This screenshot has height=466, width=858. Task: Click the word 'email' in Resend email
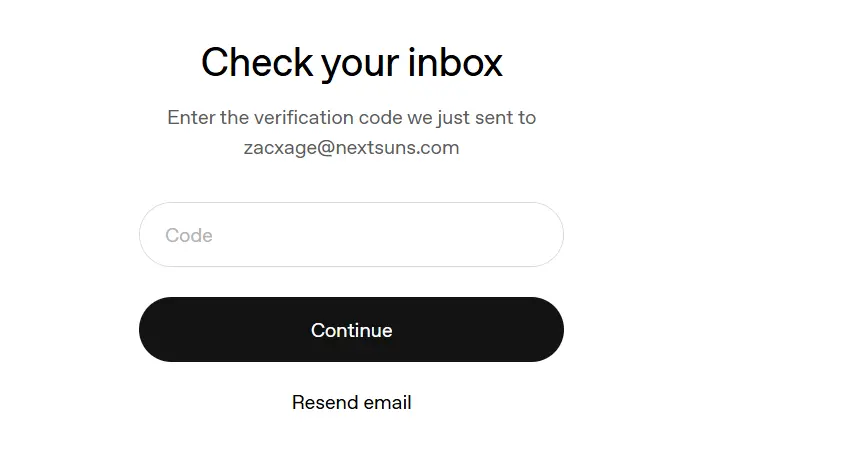coord(387,403)
